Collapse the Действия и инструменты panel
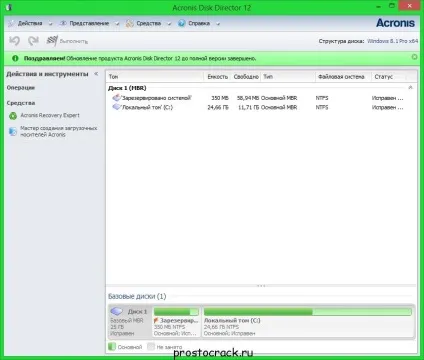Viewport: 424px width, 360px height. tap(96, 74)
